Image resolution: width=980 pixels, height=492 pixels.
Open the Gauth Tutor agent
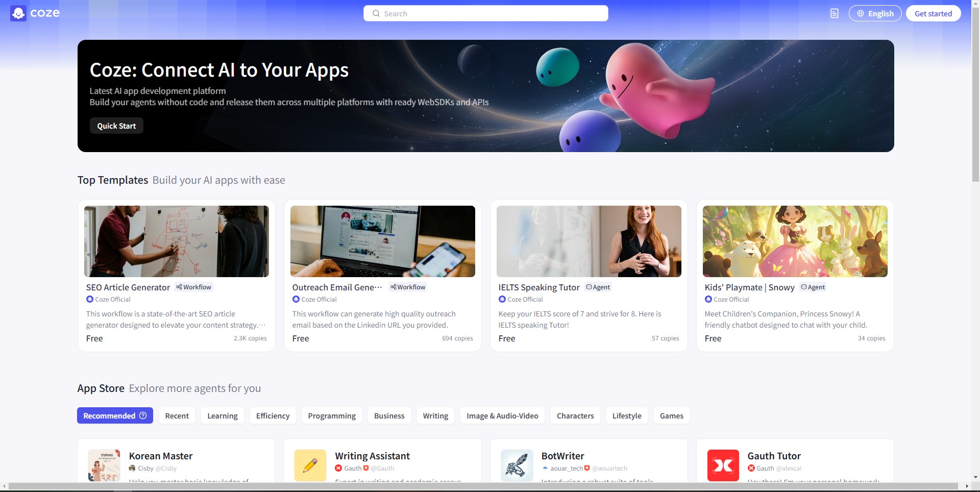click(x=774, y=456)
